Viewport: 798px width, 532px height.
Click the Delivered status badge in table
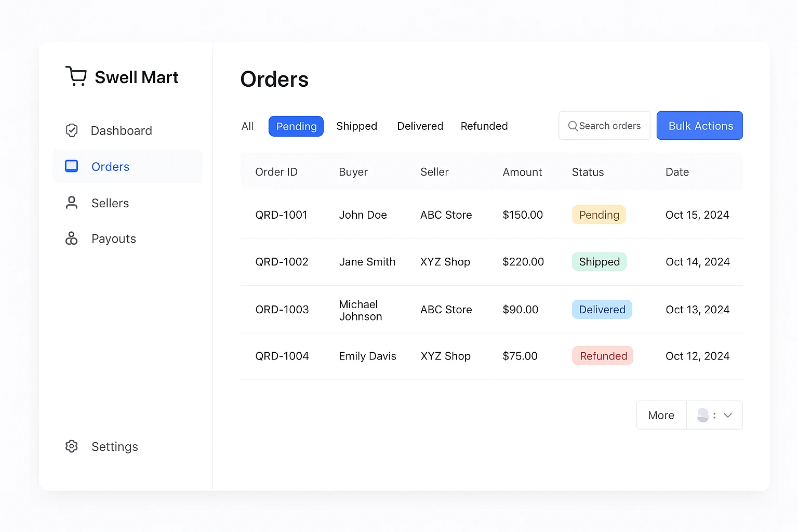coord(602,309)
